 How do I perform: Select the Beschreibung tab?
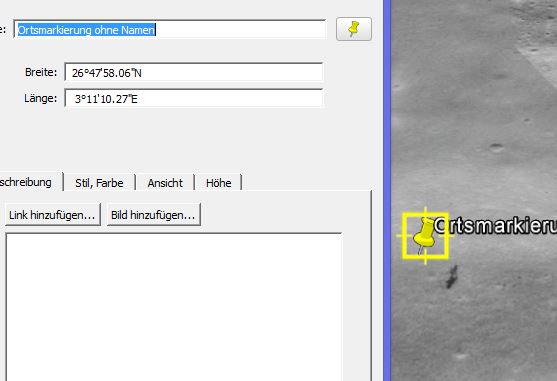(x=31, y=182)
